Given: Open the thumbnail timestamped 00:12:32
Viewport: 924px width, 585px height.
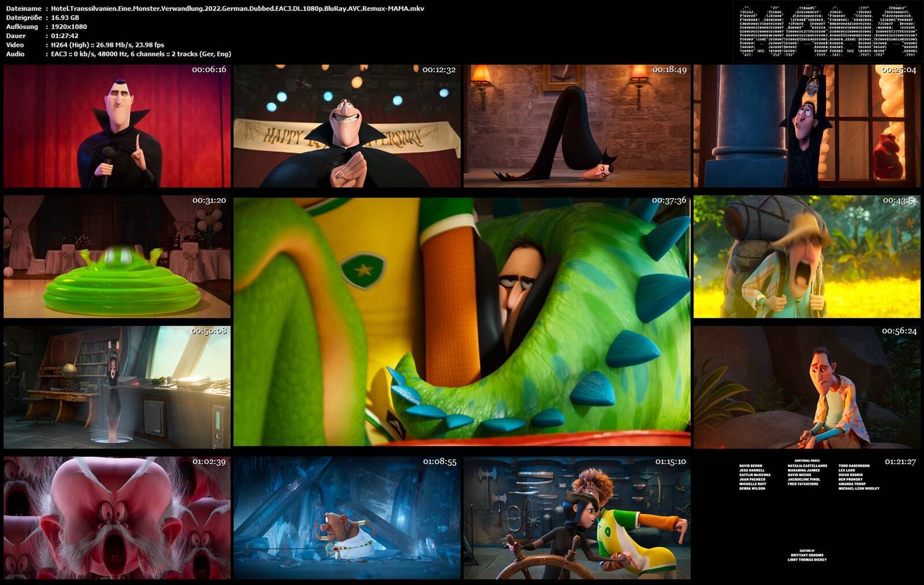Looking at the screenshot, I should click(x=347, y=126).
